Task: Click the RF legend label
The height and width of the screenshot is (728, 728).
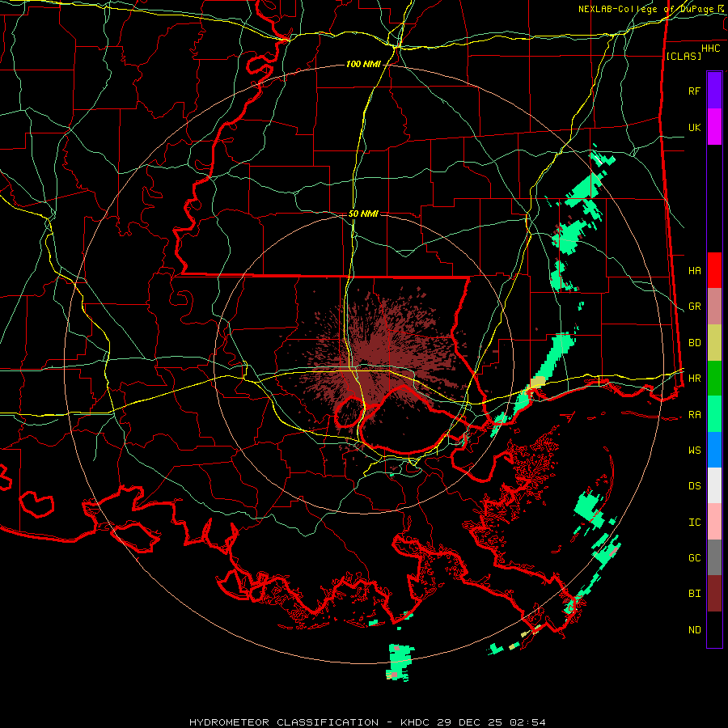Action: [x=695, y=91]
